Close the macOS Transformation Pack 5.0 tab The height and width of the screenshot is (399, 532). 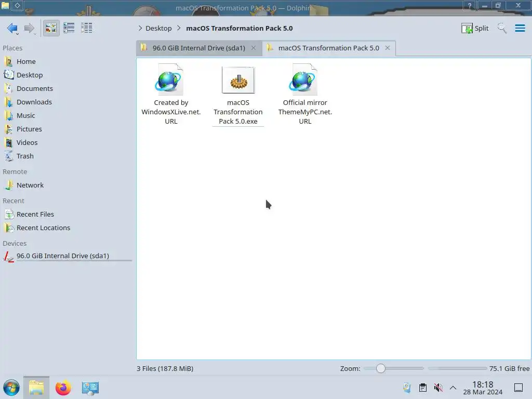388,48
